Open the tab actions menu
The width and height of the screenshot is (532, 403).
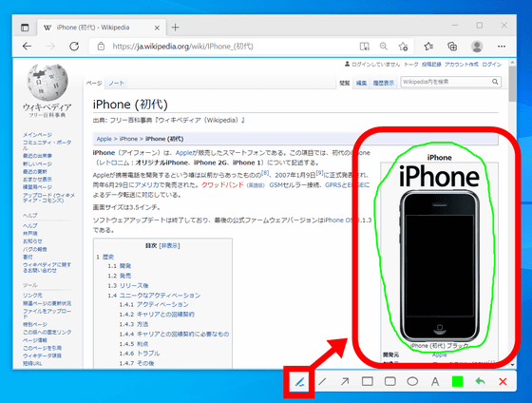pyautogui.click(x=25, y=28)
